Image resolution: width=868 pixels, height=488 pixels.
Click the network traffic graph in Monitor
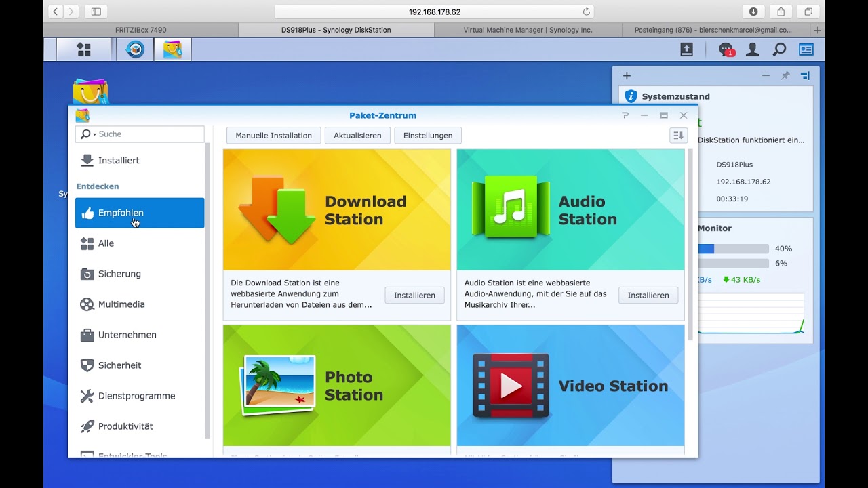751,313
